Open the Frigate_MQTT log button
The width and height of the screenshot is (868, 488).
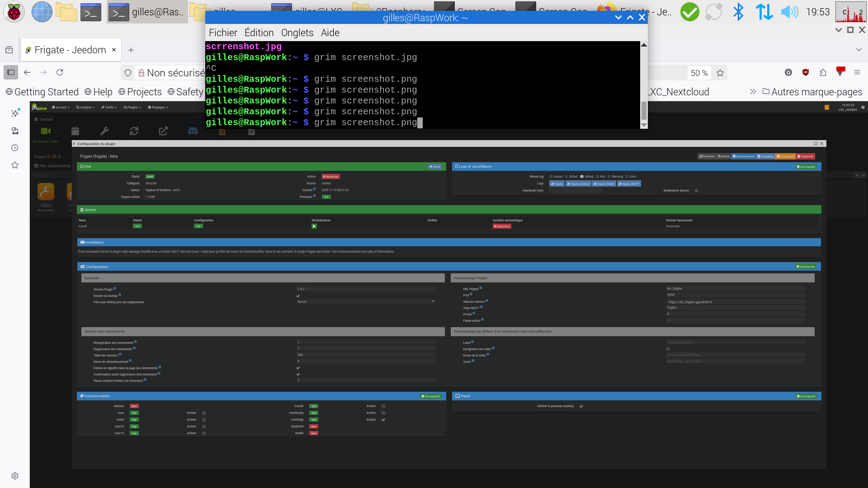(x=629, y=184)
